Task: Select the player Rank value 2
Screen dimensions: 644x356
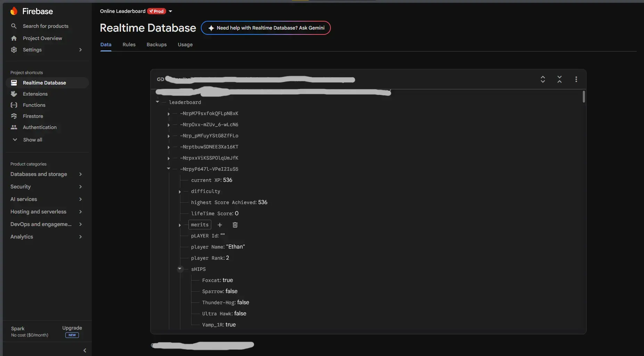Action: pos(227,258)
